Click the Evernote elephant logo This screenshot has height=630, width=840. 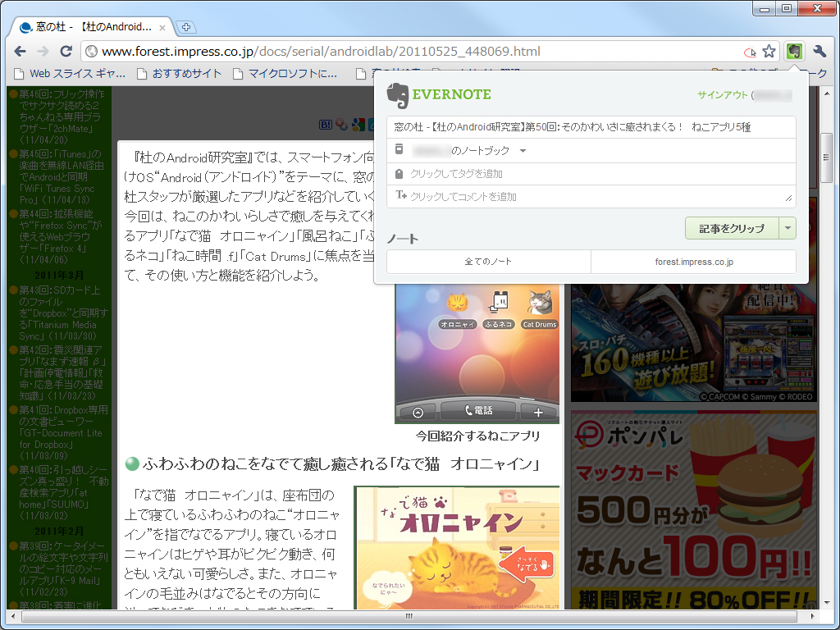click(x=399, y=94)
